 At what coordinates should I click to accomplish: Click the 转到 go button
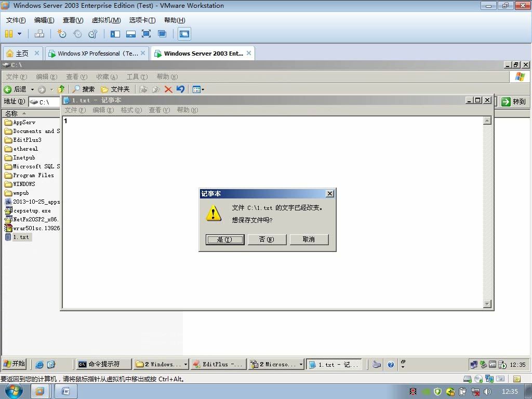(x=514, y=101)
